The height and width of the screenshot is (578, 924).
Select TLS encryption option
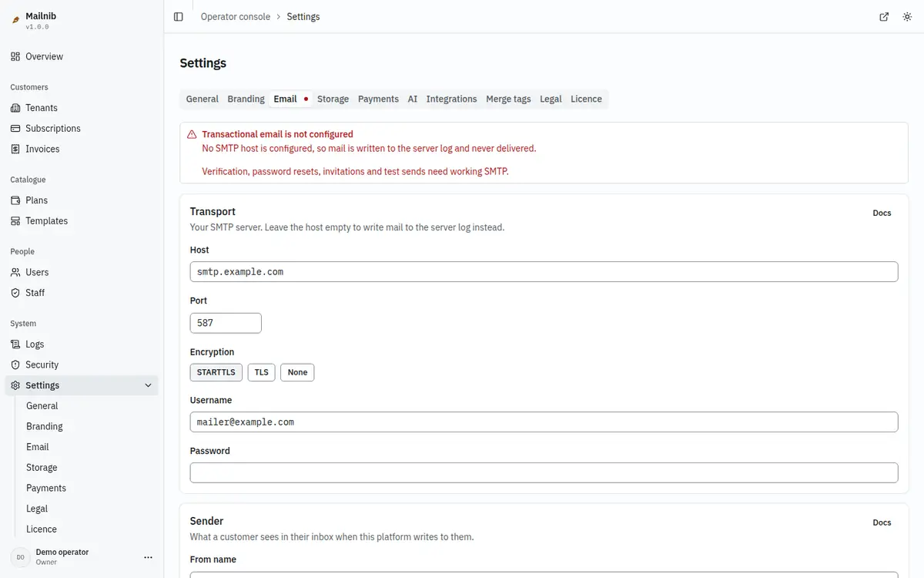(x=262, y=372)
